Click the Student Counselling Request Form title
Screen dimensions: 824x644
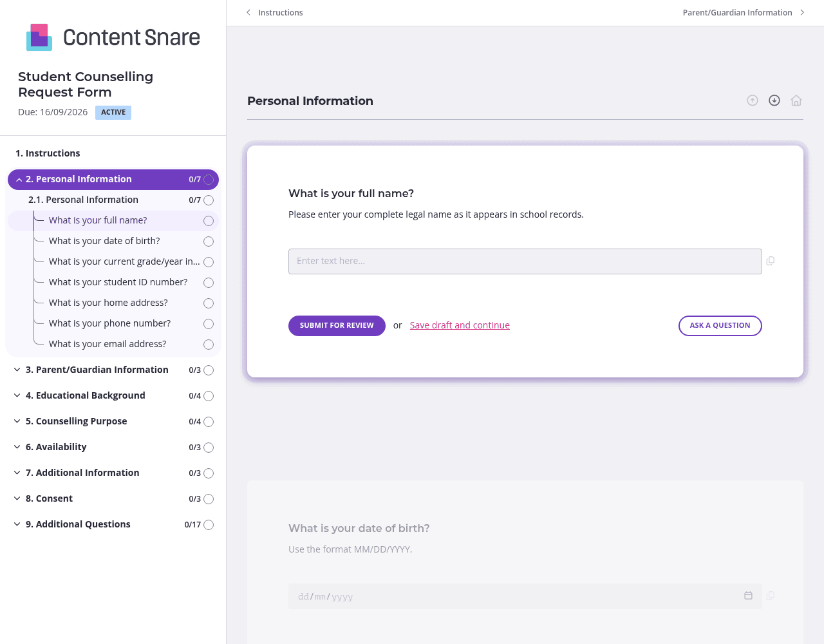tap(86, 84)
